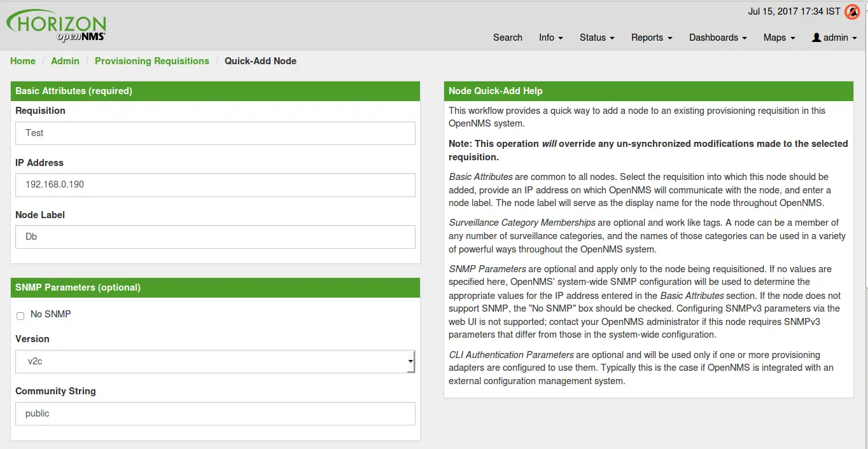Expand the Info menu
This screenshot has height=449, width=868.
pos(550,38)
